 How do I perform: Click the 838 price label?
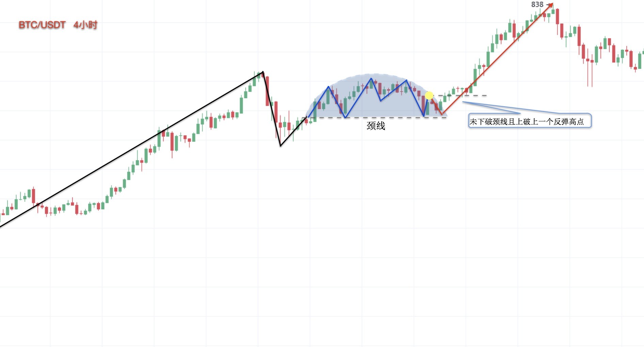tap(537, 4)
